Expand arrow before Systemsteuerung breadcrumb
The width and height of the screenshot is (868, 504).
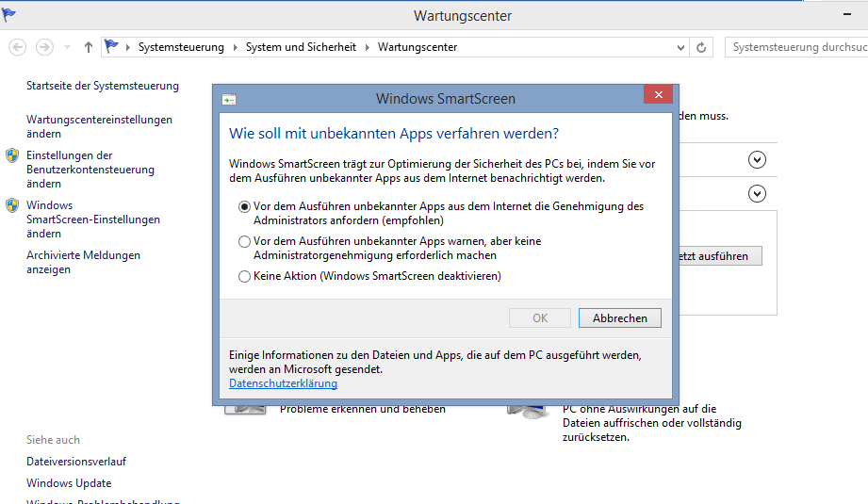[x=128, y=48]
